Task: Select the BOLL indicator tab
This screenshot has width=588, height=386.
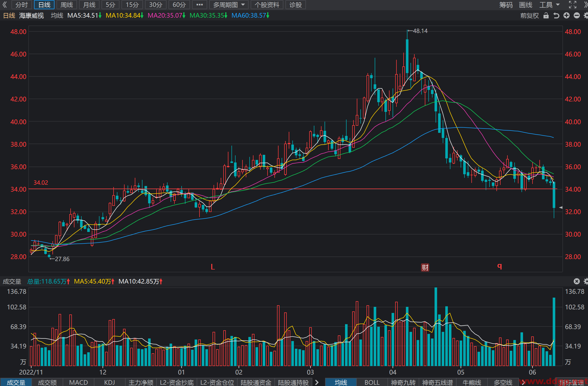Action: point(372,382)
